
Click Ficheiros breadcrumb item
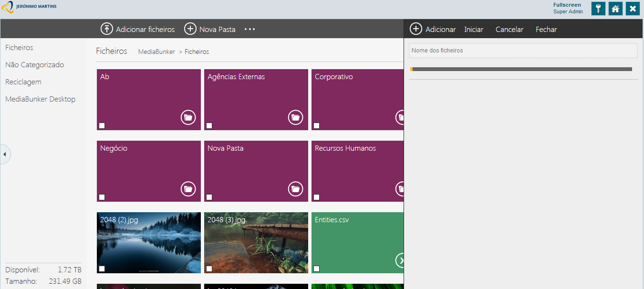(x=197, y=52)
